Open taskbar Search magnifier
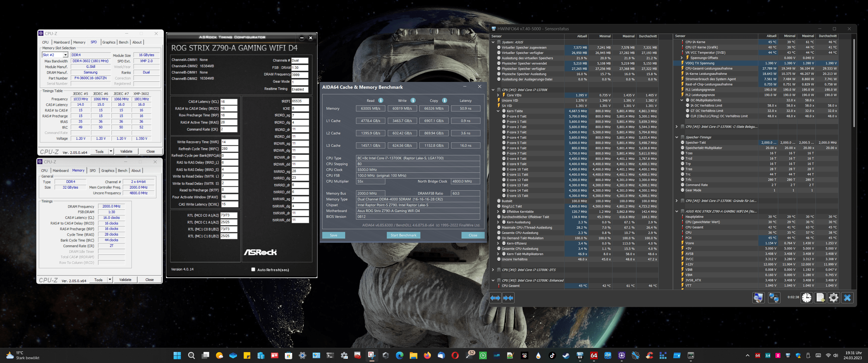868x363 pixels. (x=192, y=355)
